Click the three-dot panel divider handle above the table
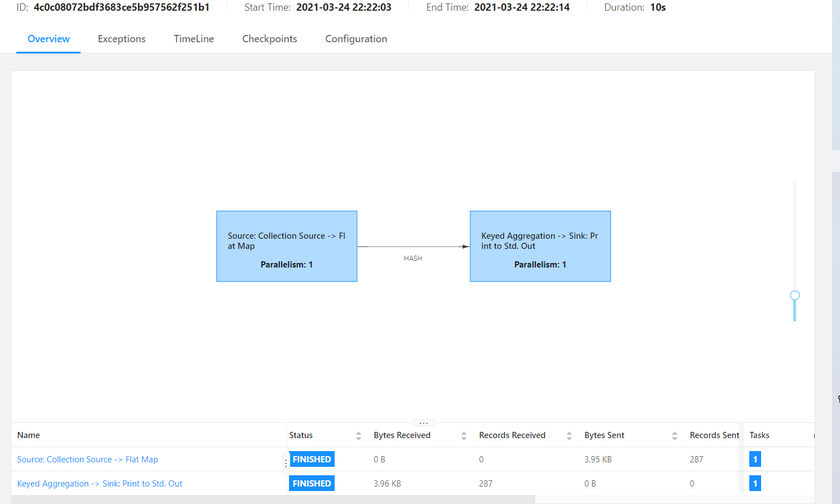840x504 pixels. tap(424, 423)
